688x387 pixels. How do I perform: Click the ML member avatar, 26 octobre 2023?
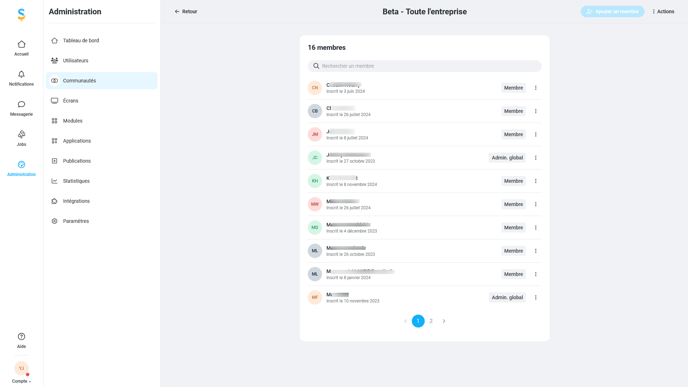[x=315, y=251]
